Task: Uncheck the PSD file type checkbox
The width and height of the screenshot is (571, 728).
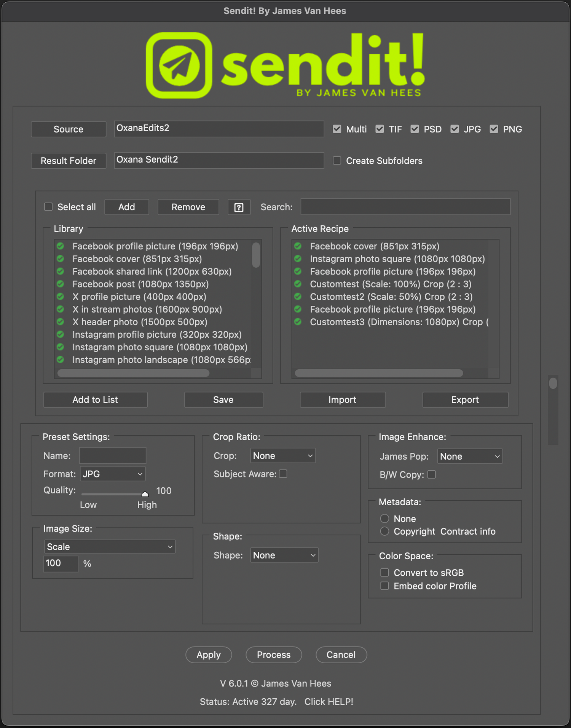Action: (415, 129)
